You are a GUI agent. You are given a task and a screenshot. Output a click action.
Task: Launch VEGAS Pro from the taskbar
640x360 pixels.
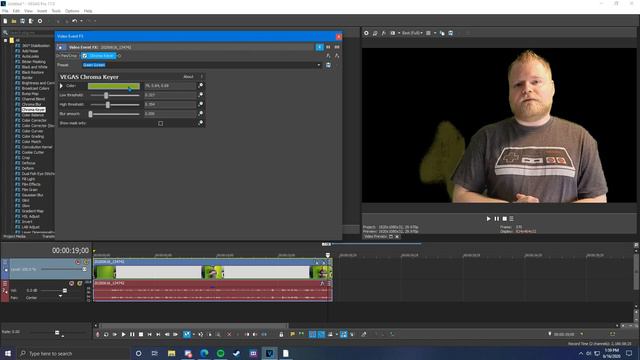coord(269,353)
